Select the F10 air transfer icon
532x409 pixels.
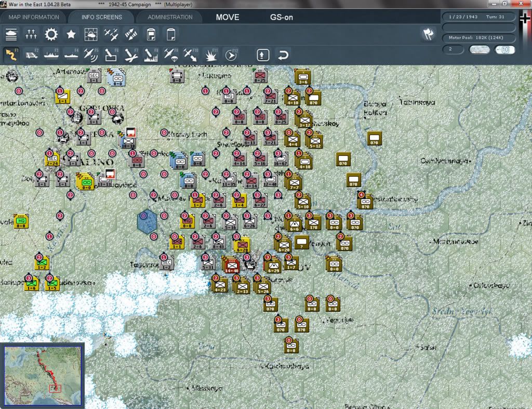tap(190, 55)
